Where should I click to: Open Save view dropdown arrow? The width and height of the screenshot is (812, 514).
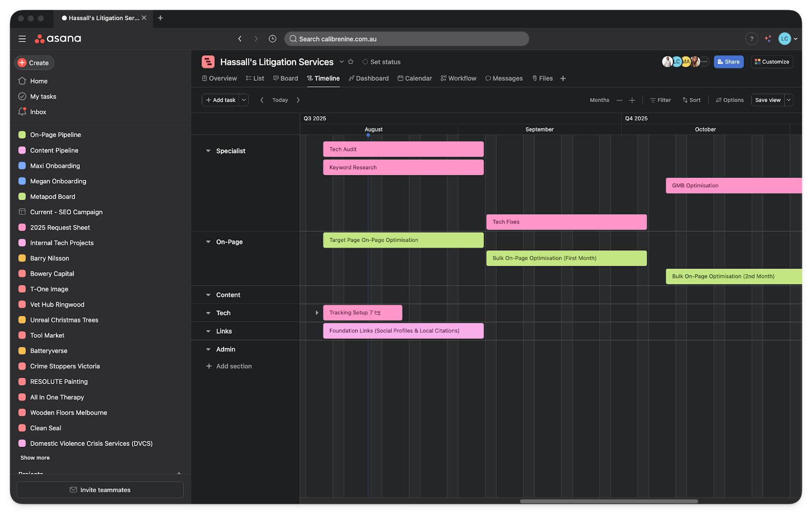[789, 100]
